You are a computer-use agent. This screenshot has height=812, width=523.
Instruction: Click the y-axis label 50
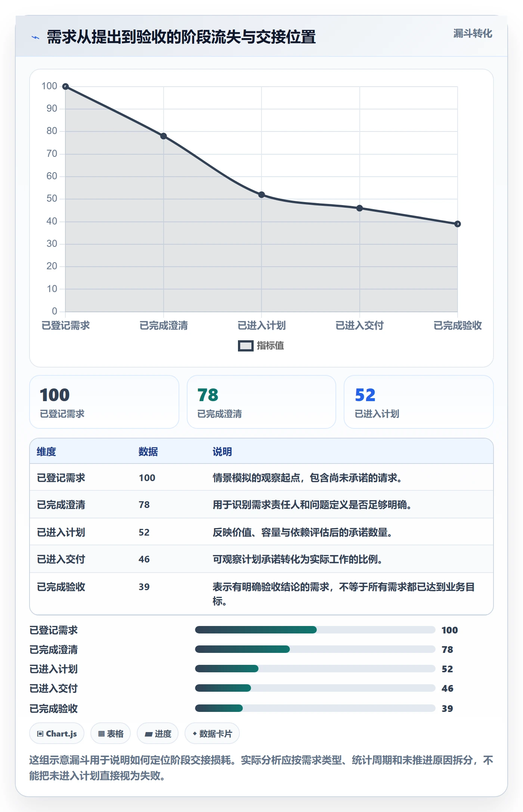[x=52, y=198]
